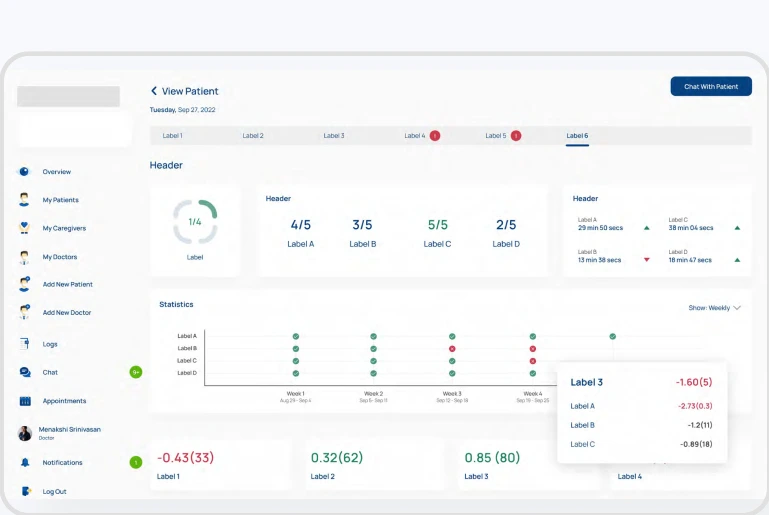Click the -0.43(33) Label 1 card
The width and height of the screenshot is (769, 515).
pyautogui.click(x=220, y=465)
